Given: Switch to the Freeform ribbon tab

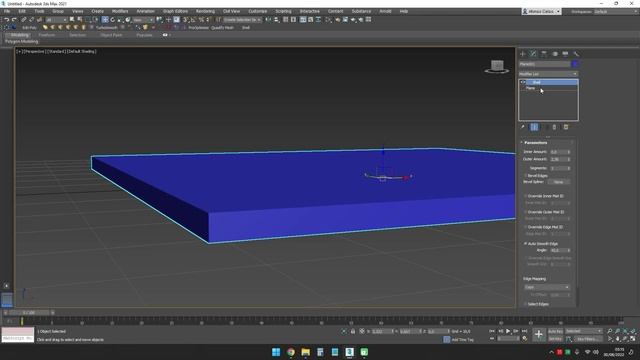Looking at the screenshot, I should 47,35.
